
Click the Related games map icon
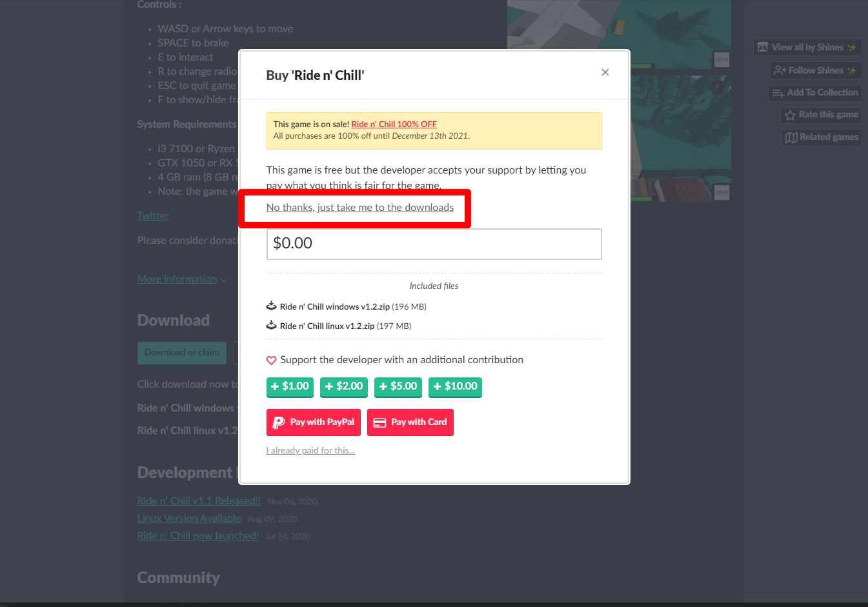[791, 137]
